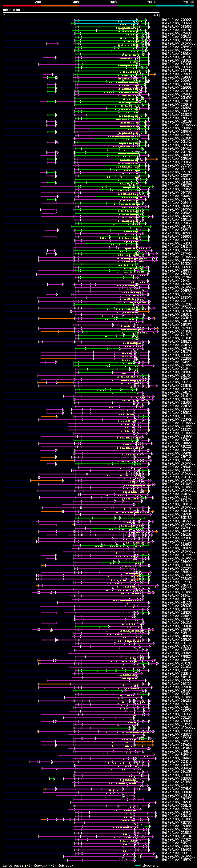The width and height of the screenshot is (197, 868).
Task: Select row label UniRef100_Q3ECC3
Action: coord(177,274)
